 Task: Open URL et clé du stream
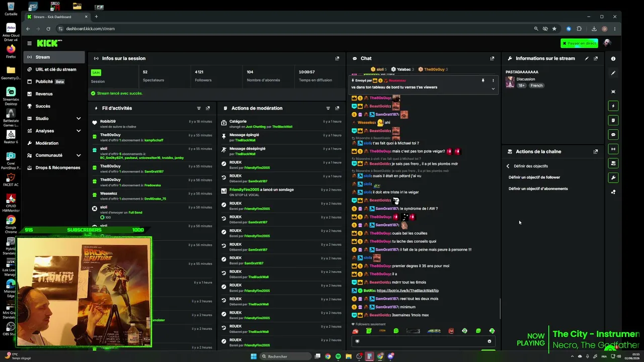[x=54, y=69]
